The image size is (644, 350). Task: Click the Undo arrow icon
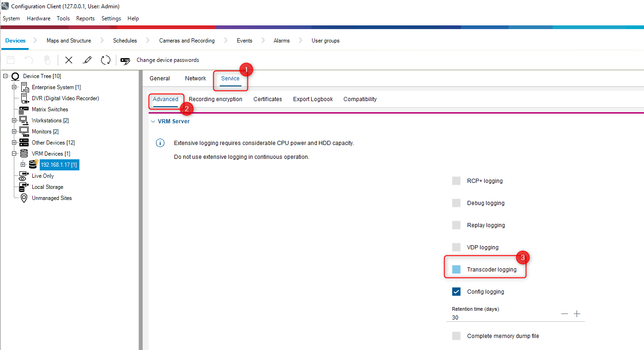(29, 60)
